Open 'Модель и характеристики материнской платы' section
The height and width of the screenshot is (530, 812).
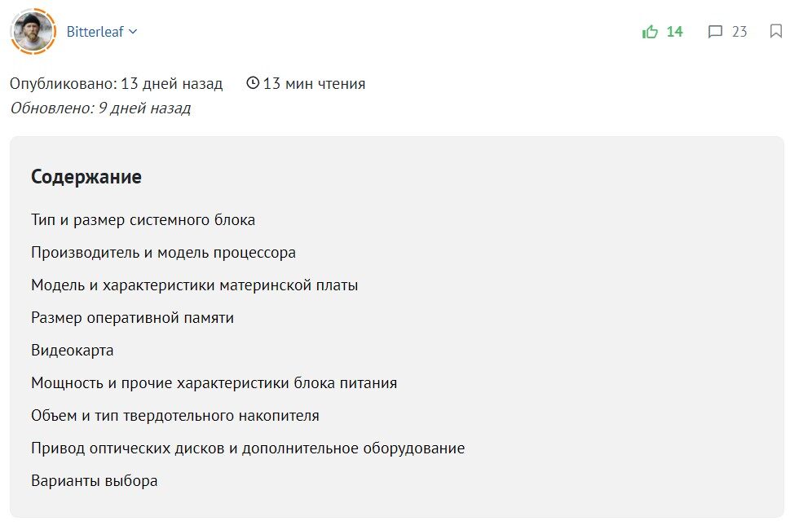pos(194,285)
